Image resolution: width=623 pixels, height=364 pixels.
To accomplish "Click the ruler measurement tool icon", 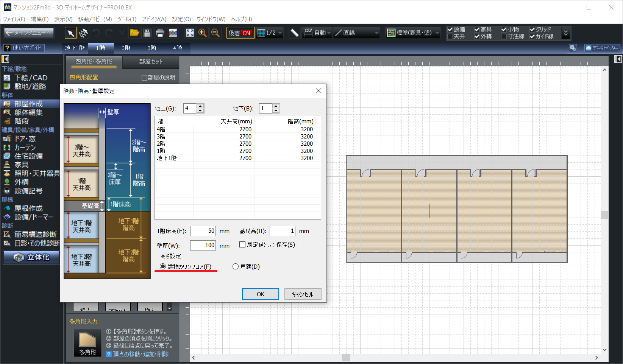I will click(294, 33).
